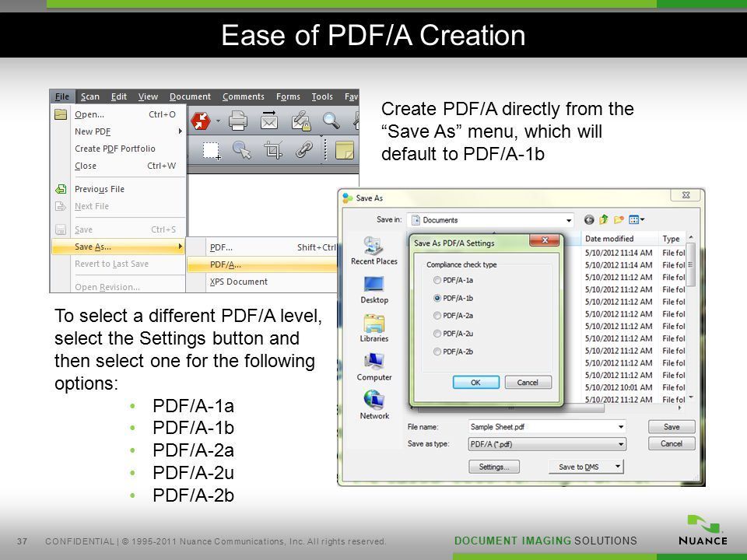Open the Comments menu
Screen dimensions: 747x560
point(244,96)
